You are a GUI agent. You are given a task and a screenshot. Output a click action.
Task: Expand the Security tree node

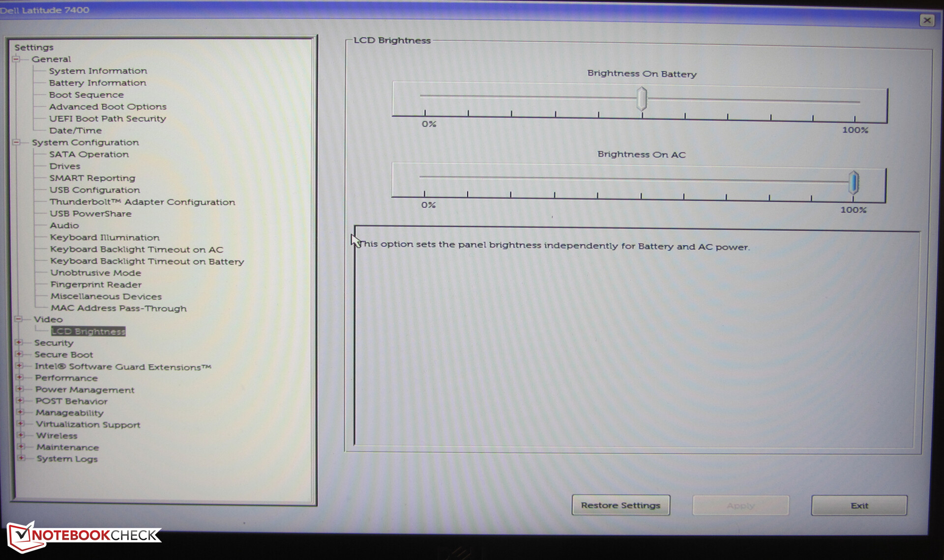pyautogui.click(x=19, y=342)
